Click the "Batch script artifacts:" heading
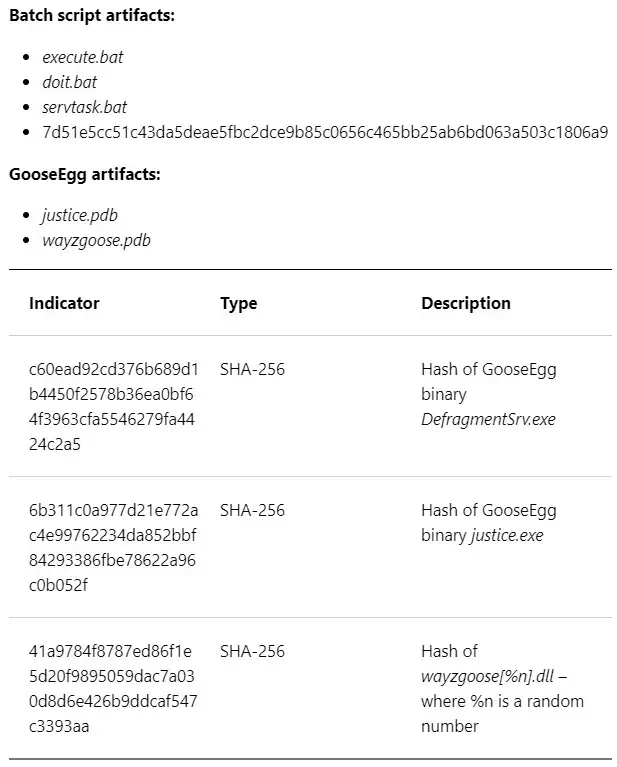Viewport: 617px width, 767px height. pos(92,17)
